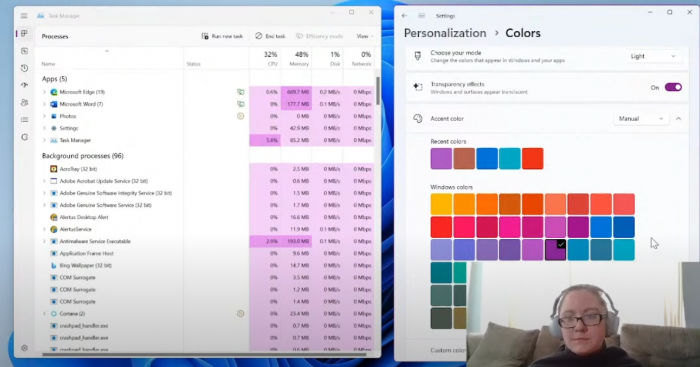Open the Performance page icon in Task Manager sidebar
700x367 pixels.
(24, 51)
